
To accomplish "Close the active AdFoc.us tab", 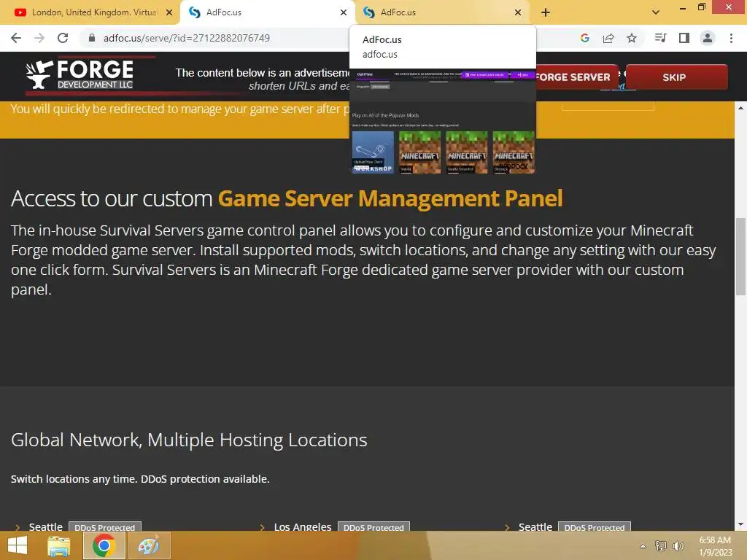I will click(344, 12).
